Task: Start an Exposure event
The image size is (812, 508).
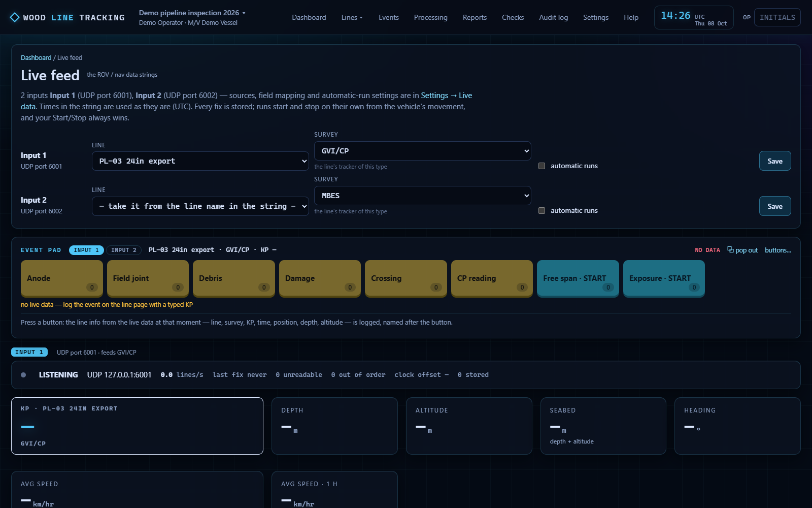Action: pos(664,278)
